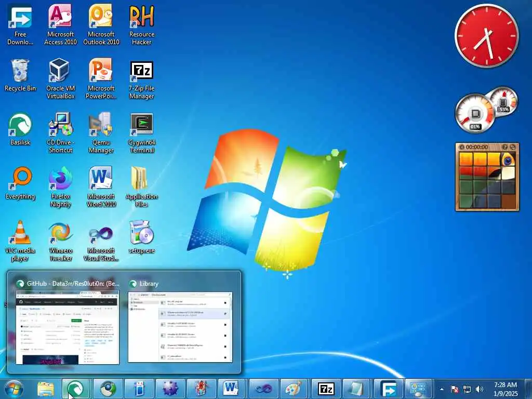Open the Application Files folder
The image size is (532, 399).
click(x=141, y=187)
